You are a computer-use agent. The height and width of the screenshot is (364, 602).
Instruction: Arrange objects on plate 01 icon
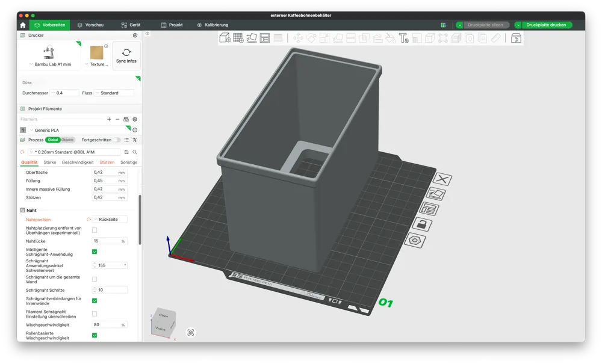[x=429, y=209]
